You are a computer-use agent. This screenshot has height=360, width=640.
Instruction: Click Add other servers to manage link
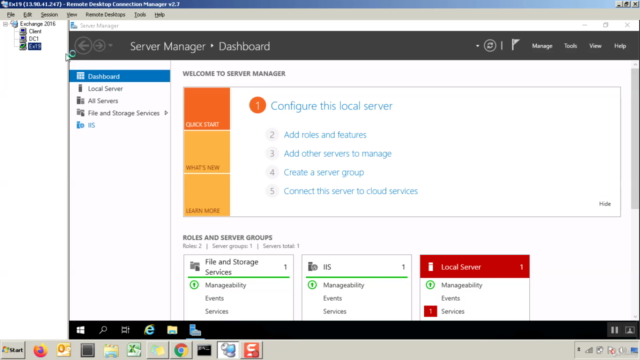[x=338, y=153]
